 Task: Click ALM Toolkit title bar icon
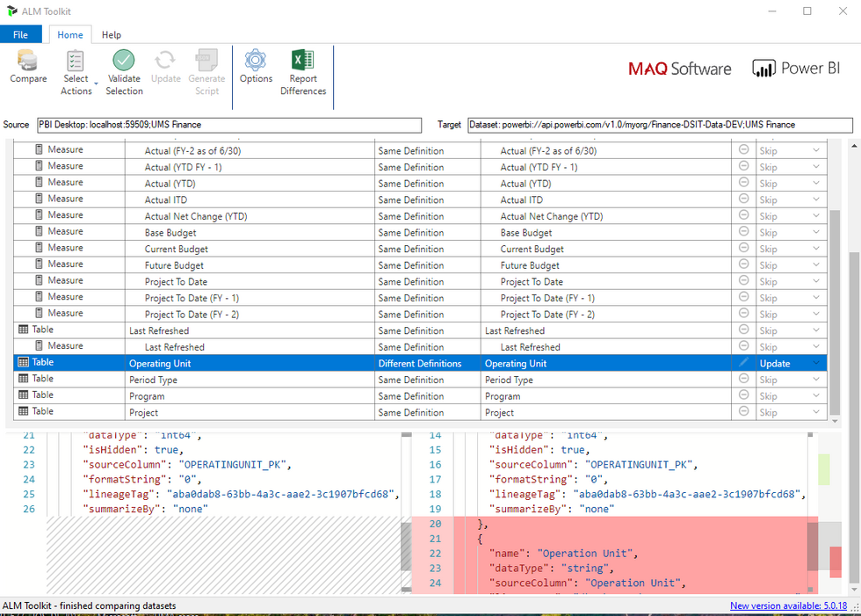[11, 11]
